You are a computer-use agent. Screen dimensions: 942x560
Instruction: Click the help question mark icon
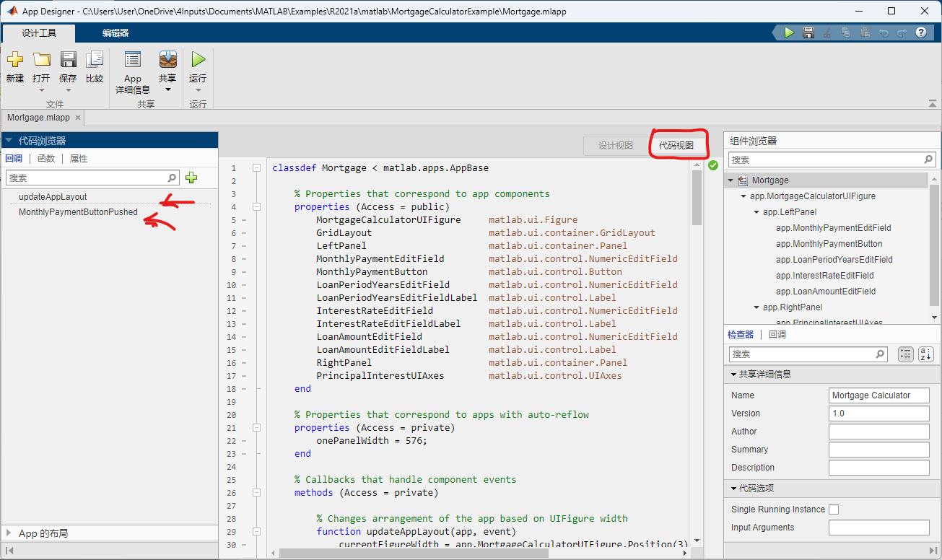coord(921,32)
